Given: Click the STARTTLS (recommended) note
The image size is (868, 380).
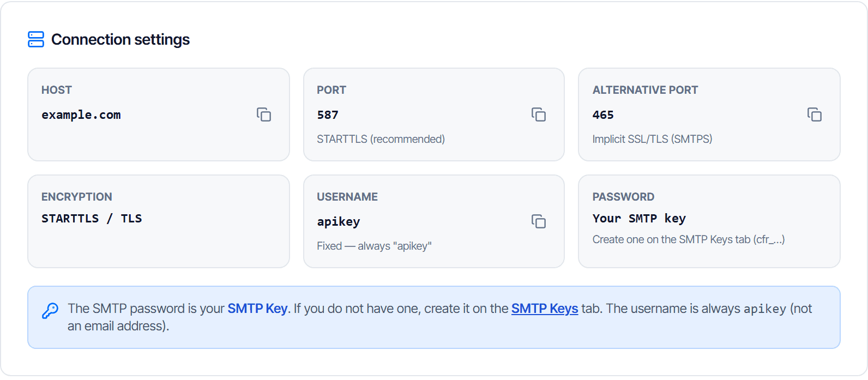Looking at the screenshot, I should tap(381, 139).
